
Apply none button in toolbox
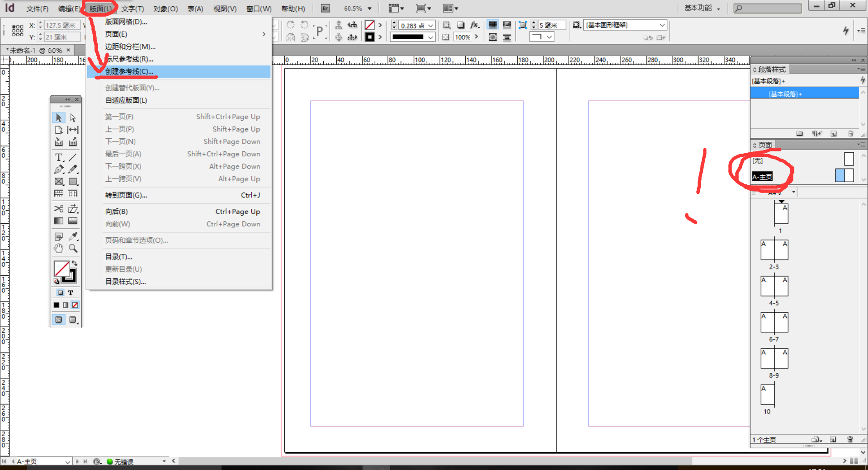click(75, 305)
